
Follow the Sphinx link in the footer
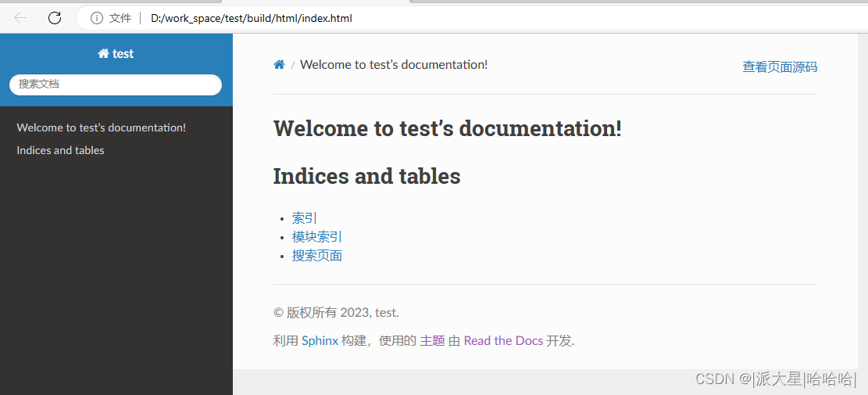click(320, 341)
